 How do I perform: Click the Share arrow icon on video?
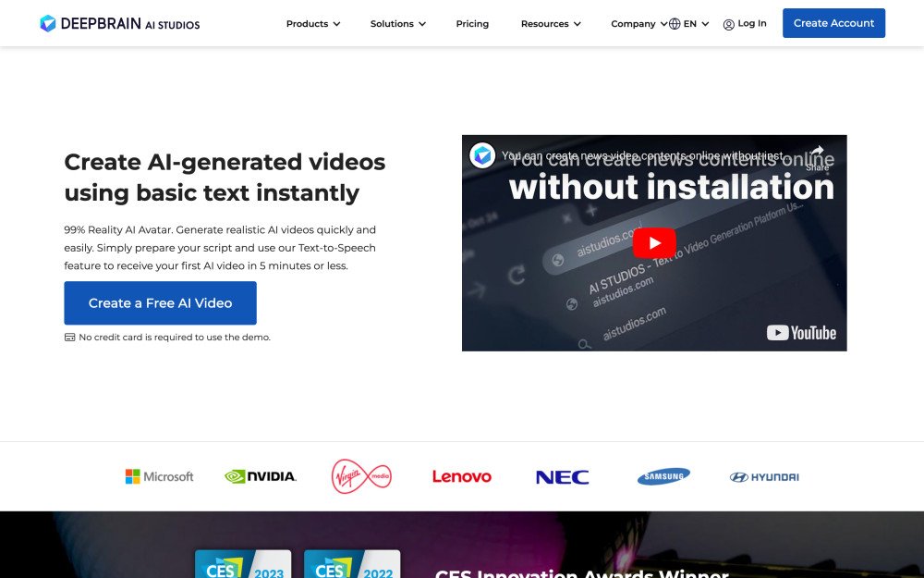817,154
